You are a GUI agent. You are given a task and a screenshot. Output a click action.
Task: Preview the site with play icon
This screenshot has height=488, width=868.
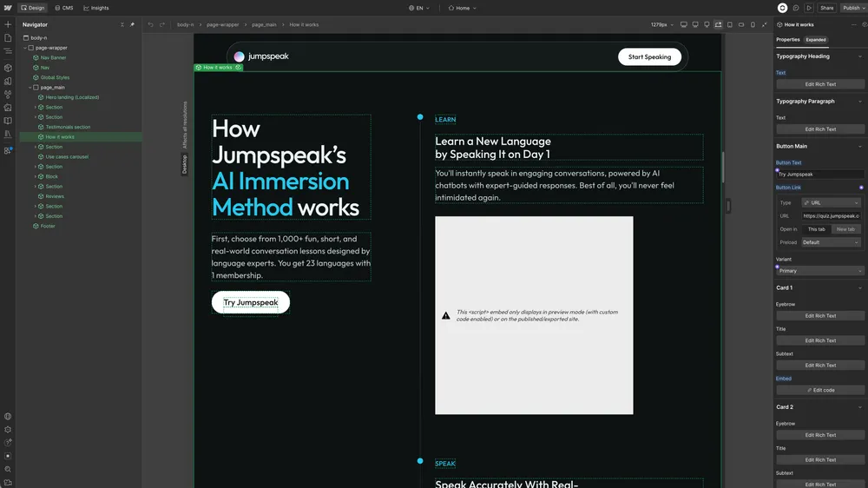(x=809, y=8)
